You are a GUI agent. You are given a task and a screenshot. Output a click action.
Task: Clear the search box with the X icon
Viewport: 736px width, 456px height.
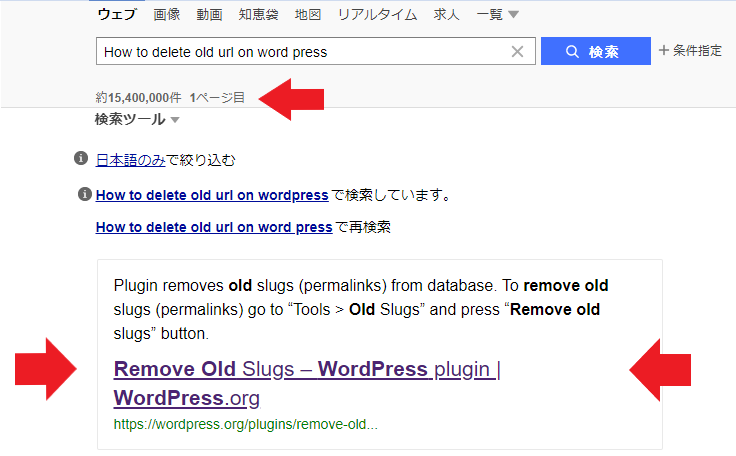(517, 52)
